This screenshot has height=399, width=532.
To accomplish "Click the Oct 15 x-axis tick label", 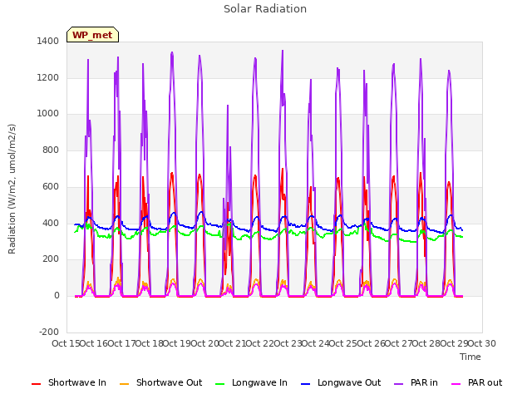I will pos(66,343).
